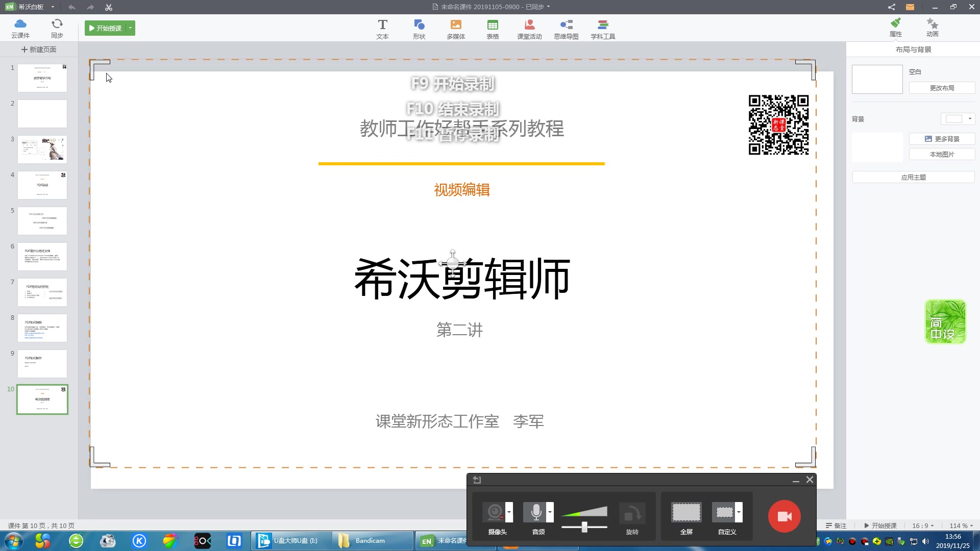This screenshot has height=551, width=980.
Task: Open 学科工具 subject tools
Action: pos(603,29)
